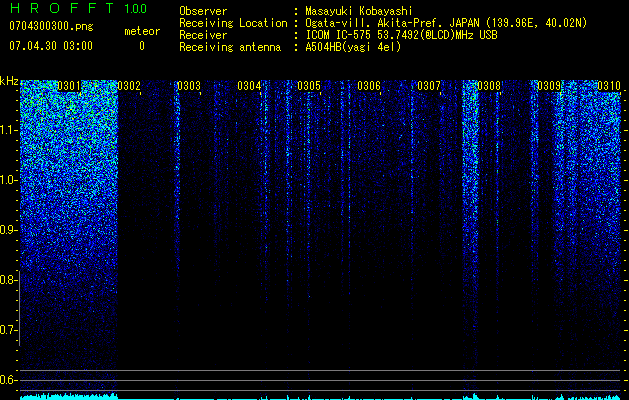The image size is (629, 400).
Task: Click the 0.9 kHz axis label
Action: 8,230
